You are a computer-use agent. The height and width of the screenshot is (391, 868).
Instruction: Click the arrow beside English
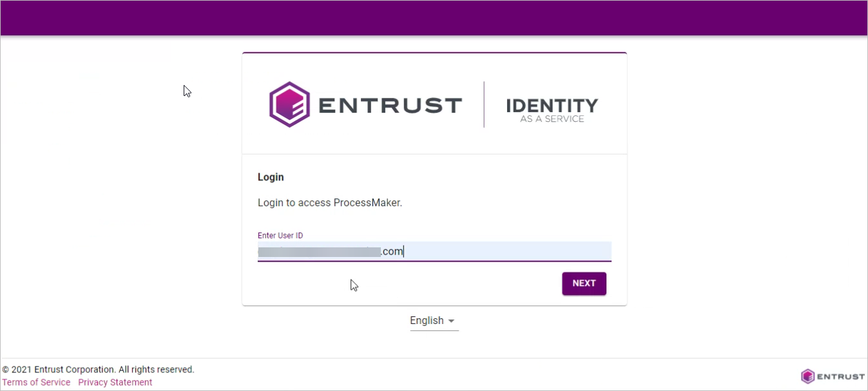451,321
